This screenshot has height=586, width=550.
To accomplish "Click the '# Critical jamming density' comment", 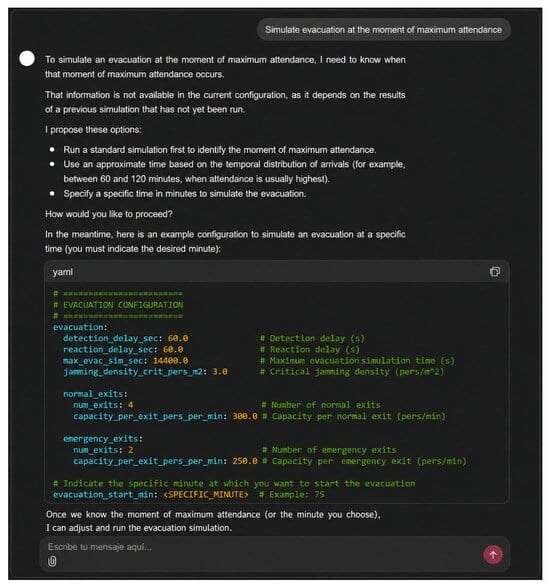I will tap(352, 372).
